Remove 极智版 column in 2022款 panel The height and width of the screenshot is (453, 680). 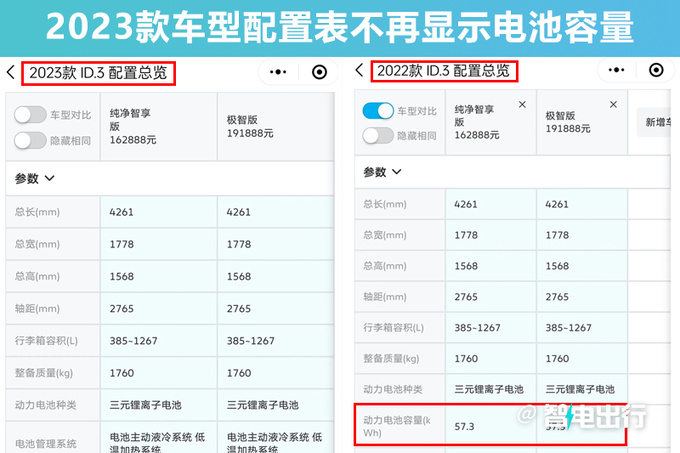613,104
